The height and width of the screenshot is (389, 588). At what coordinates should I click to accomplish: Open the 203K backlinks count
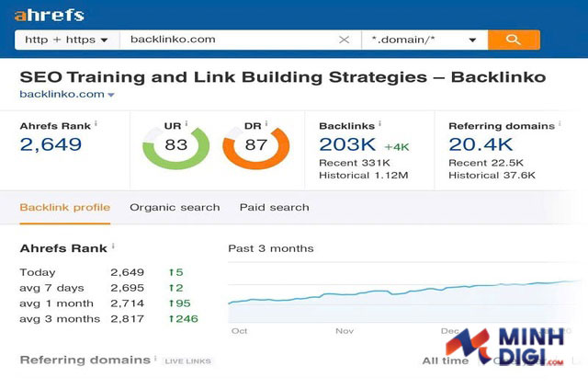coord(347,144)
